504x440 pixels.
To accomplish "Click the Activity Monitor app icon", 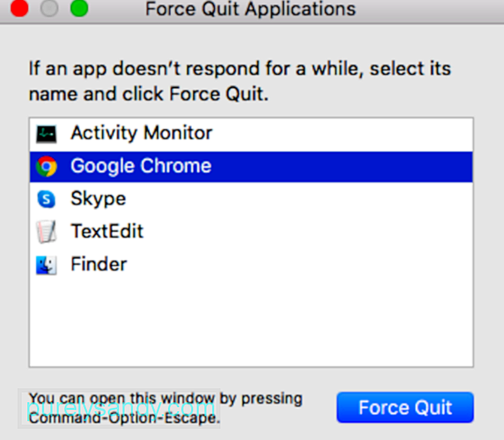I will 46,134.
